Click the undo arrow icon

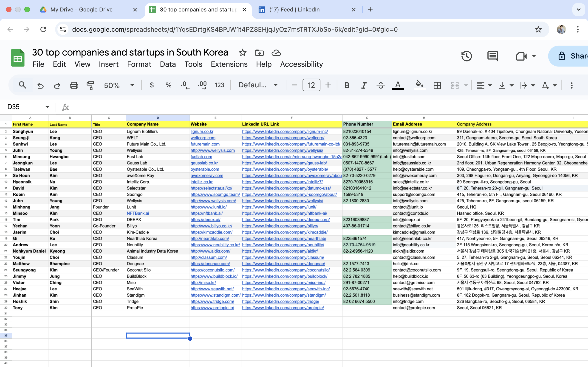click(40, 85)
